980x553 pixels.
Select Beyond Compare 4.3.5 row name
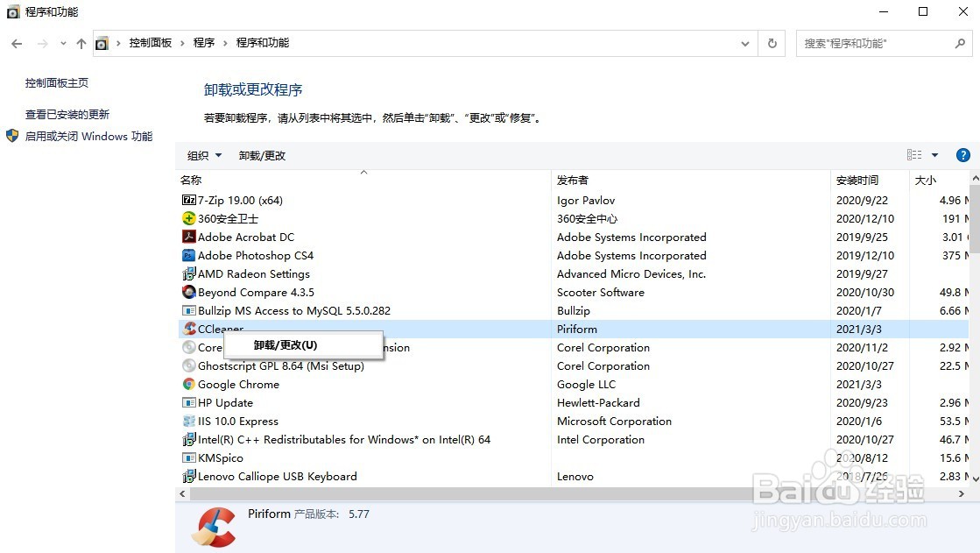click(x=257, y=292)
